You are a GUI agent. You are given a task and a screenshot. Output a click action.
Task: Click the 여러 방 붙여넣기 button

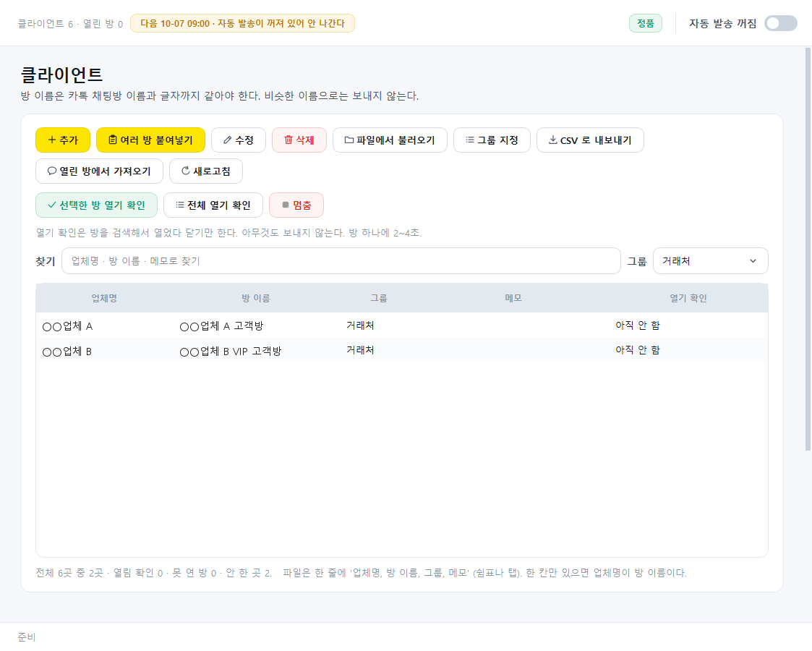point(150,140)
